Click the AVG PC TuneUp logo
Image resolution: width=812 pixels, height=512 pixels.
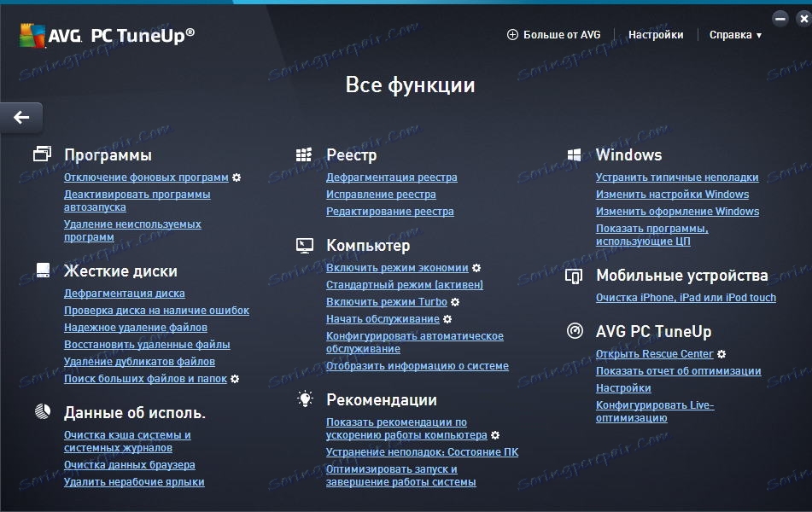107,36
